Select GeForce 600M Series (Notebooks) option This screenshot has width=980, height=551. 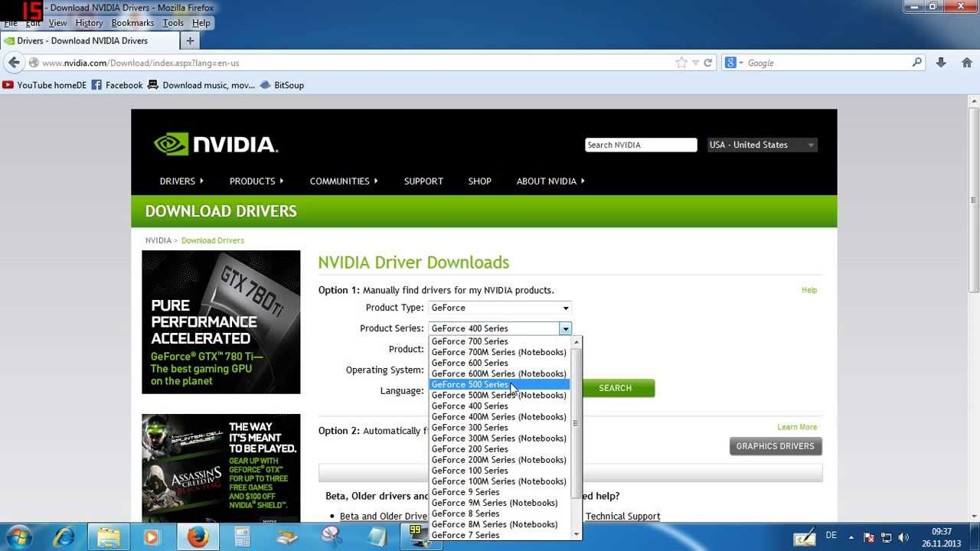coord(499,373)
